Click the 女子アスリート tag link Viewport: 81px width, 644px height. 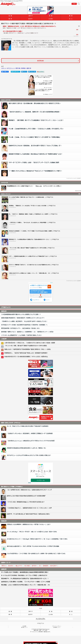point(10,68)
